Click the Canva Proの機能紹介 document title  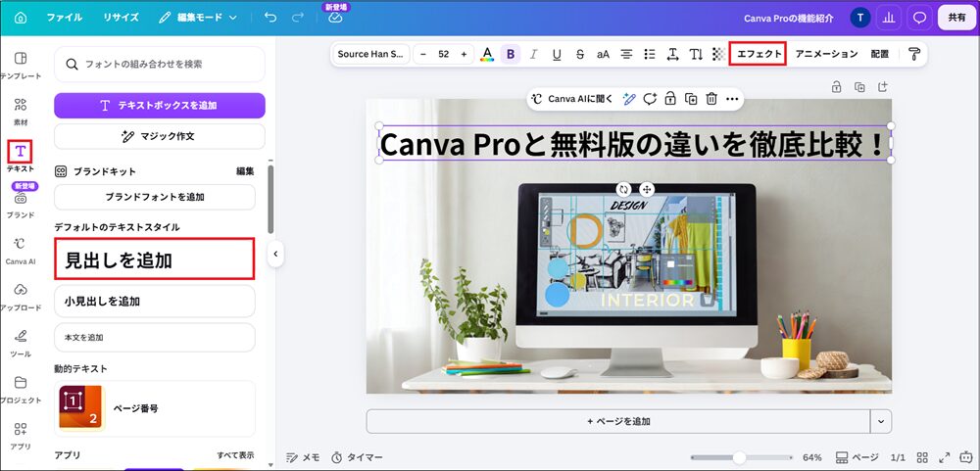tap(788, 18)
